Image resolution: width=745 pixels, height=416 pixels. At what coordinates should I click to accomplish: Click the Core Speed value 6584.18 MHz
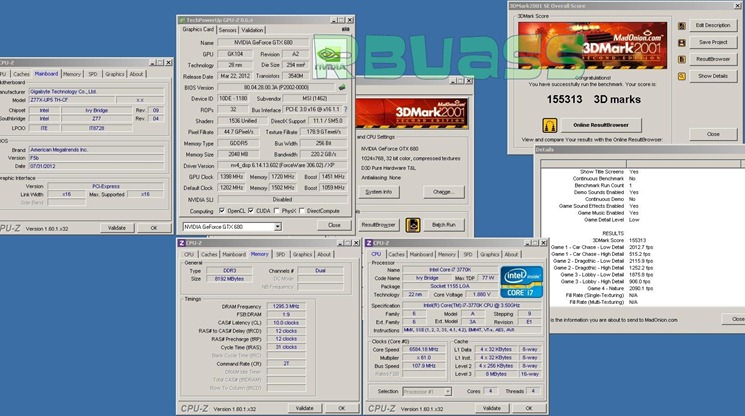pos(423,350)
